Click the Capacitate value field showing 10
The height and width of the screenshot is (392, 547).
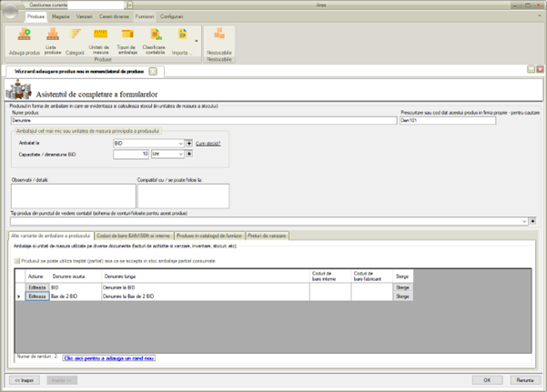coord(131,154)
